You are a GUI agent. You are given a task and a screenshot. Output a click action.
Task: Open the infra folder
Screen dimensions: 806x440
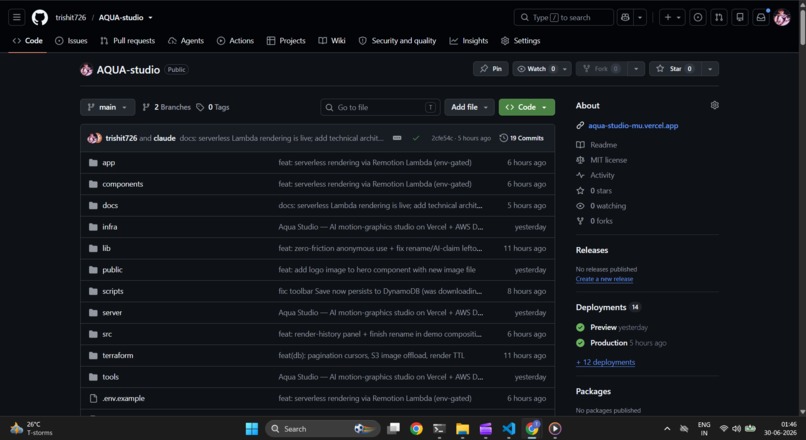point(109,227)
